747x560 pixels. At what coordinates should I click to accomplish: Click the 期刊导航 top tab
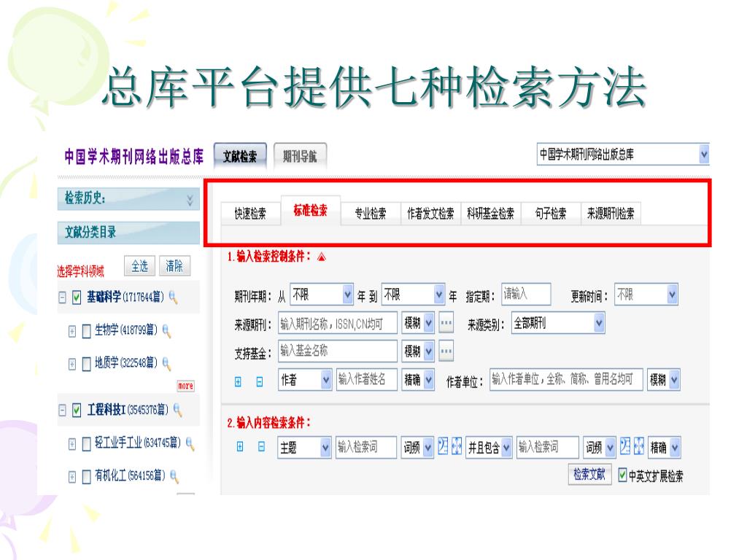(x=300, y=156)
